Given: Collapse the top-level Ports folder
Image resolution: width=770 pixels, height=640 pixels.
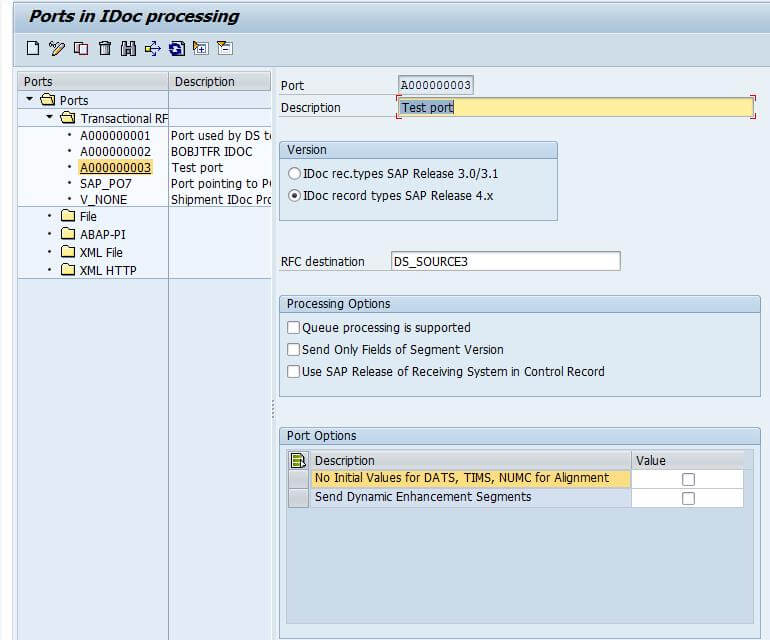Looking at the screenshot, I should (31, 100).
